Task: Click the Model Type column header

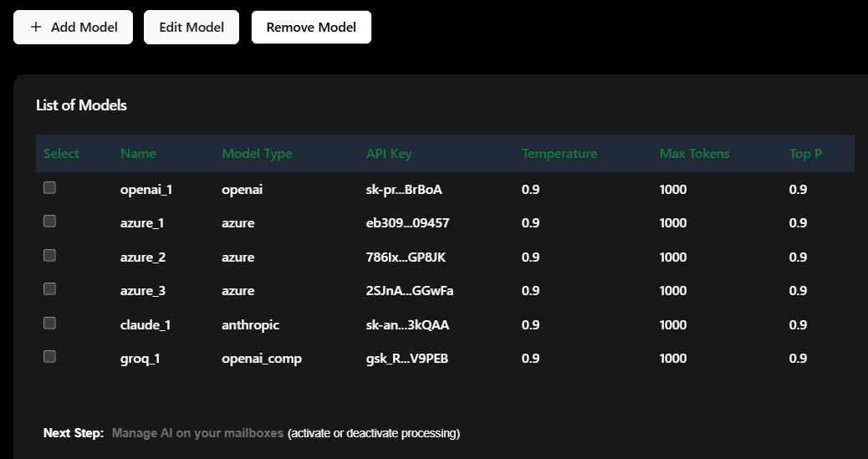Action: (257, 153)
